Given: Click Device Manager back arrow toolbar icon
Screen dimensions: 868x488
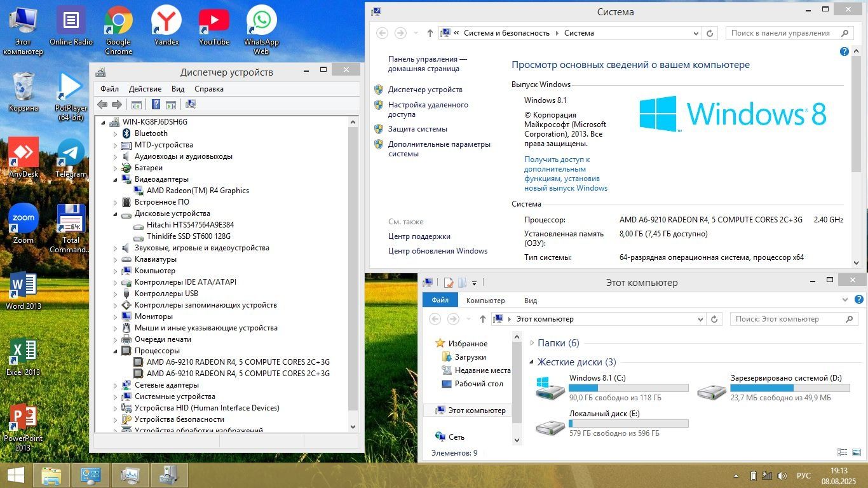Looking at the screenshot, I should [x=102, y=105].
